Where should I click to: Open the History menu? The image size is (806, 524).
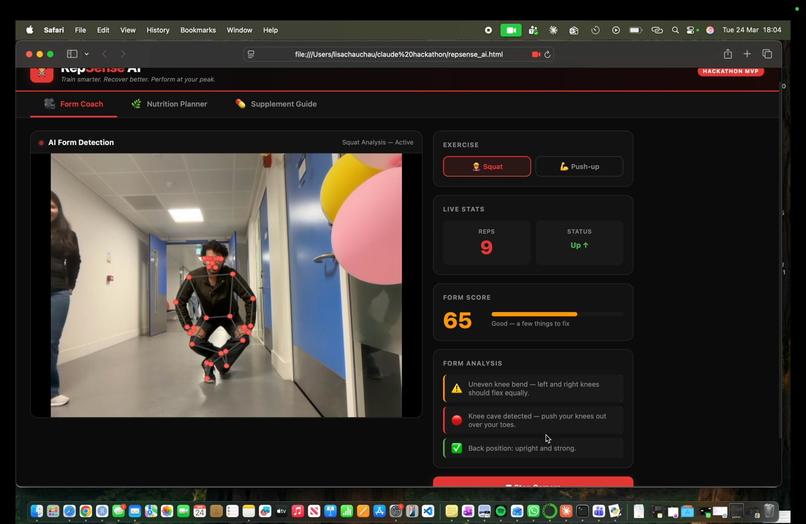[158, 30]
